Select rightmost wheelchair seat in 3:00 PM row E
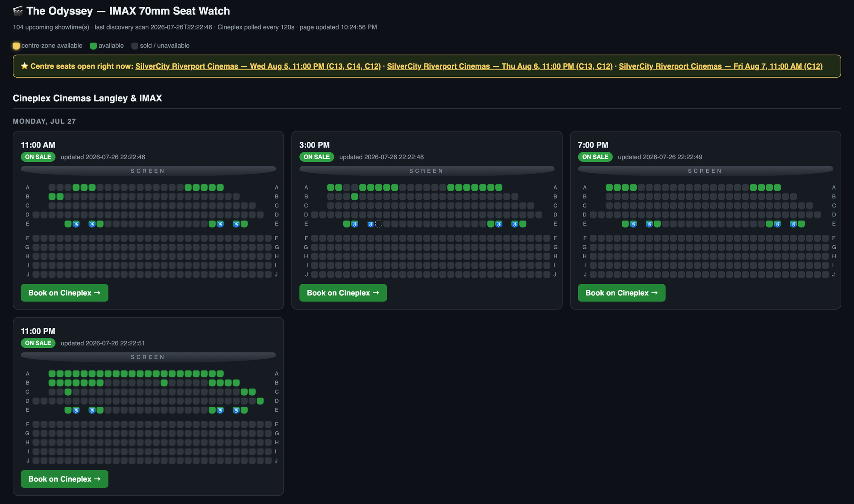Screen dimensions: 854x504 click(x=515, y=224)
